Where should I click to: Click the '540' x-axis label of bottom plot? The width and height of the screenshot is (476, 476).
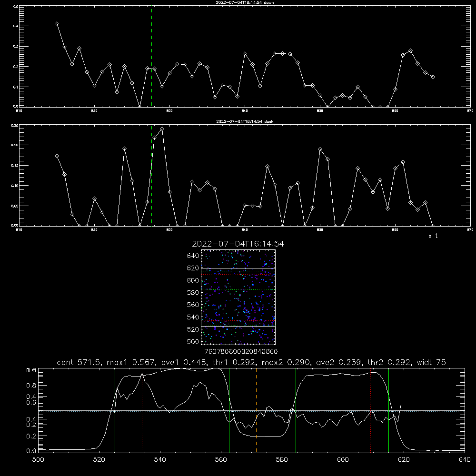coord(160,460)
